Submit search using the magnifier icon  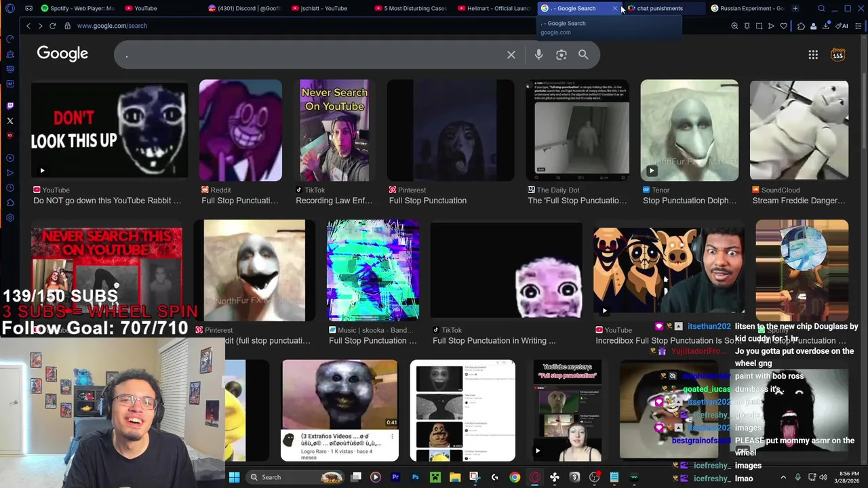[583, 55]
